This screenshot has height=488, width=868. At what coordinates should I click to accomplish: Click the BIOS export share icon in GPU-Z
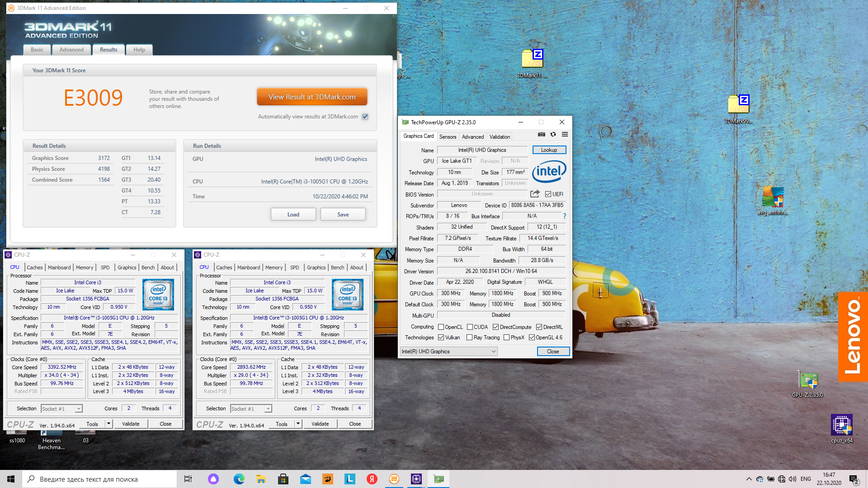[x=535, y=194]
